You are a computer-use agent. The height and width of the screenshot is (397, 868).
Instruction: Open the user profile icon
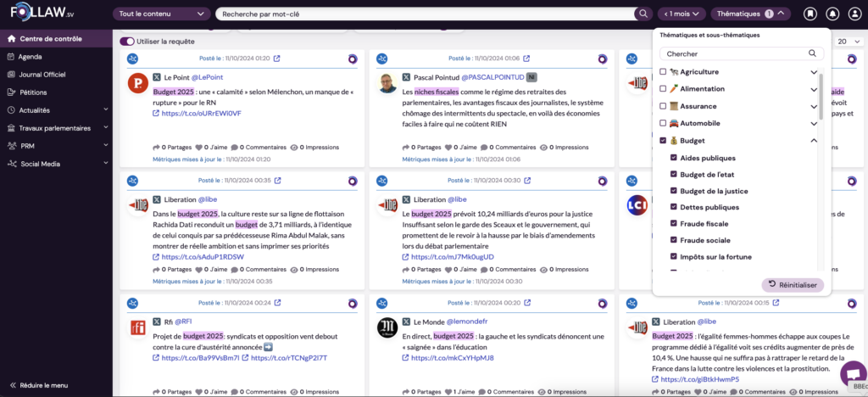[854, 14]
